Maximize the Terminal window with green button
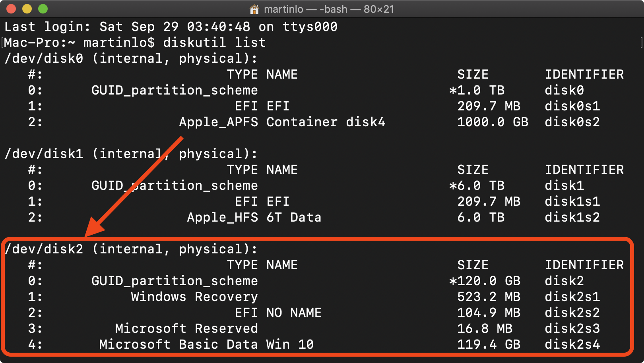The height and width of the screenshot is (363, 644). (x=43, y=9)
